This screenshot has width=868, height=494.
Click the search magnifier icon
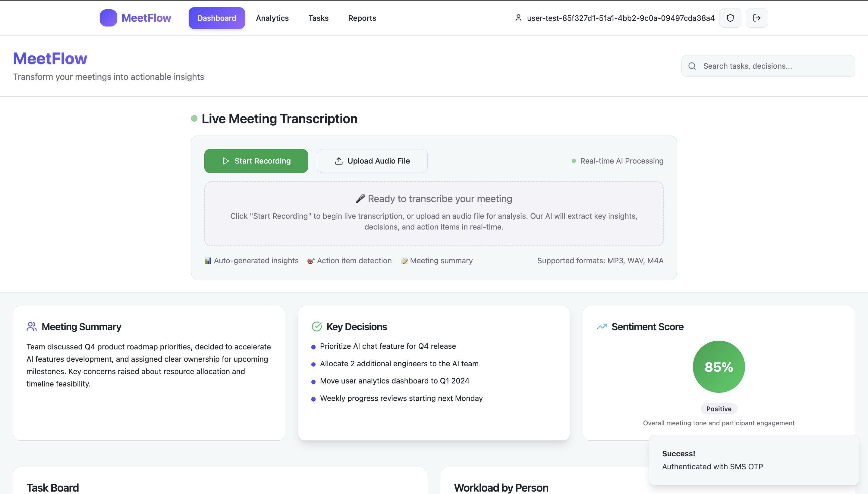[x=692, y=66]
